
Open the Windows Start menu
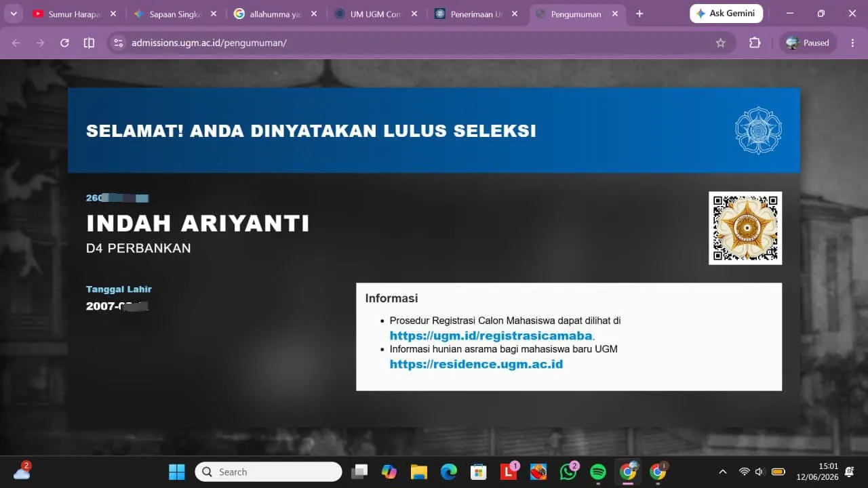click(x=177, y=472)
